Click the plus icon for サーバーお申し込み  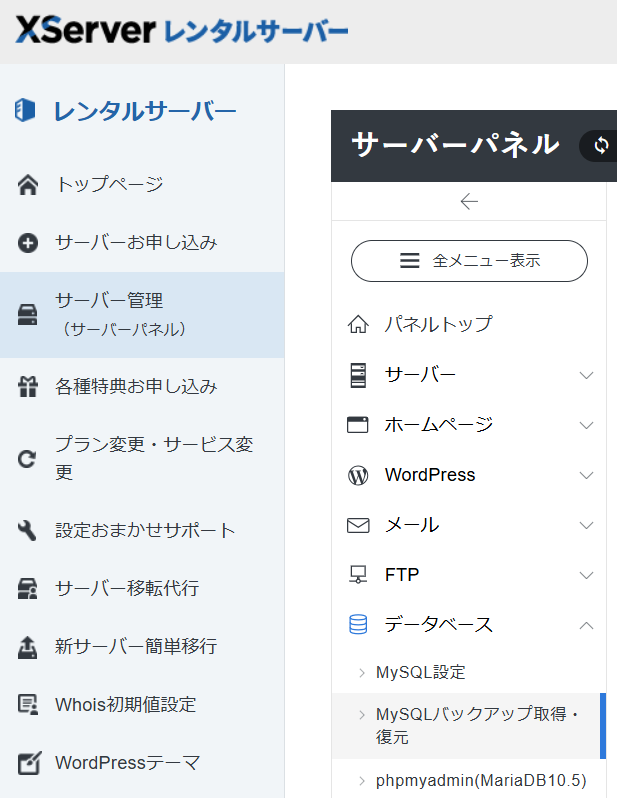coord(28,243)
